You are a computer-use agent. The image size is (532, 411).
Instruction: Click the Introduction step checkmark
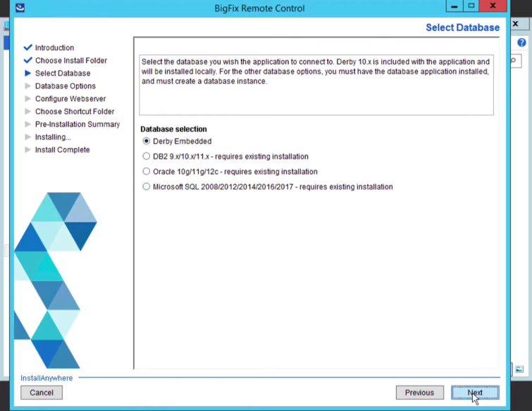pyautogui.click(x=27, y=47)
